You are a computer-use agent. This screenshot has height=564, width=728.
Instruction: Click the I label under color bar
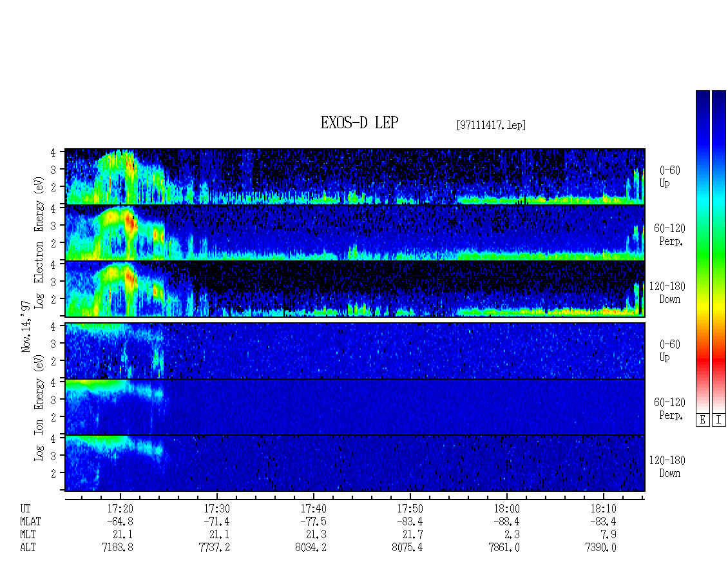pos(719,420)
